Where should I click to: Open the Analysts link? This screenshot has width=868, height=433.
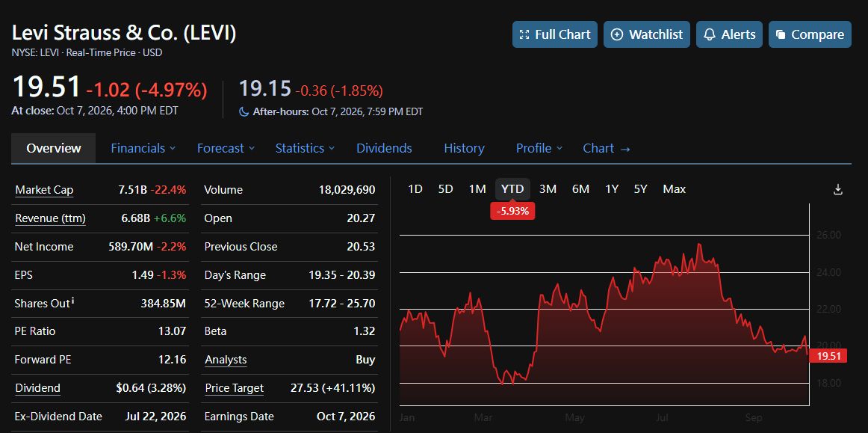coord(226,359)
